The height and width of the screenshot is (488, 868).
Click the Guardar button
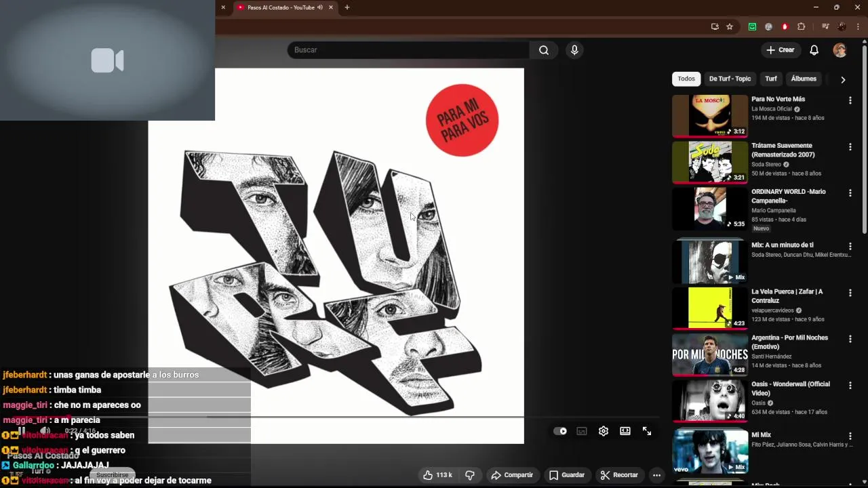(x=567, y=475)
